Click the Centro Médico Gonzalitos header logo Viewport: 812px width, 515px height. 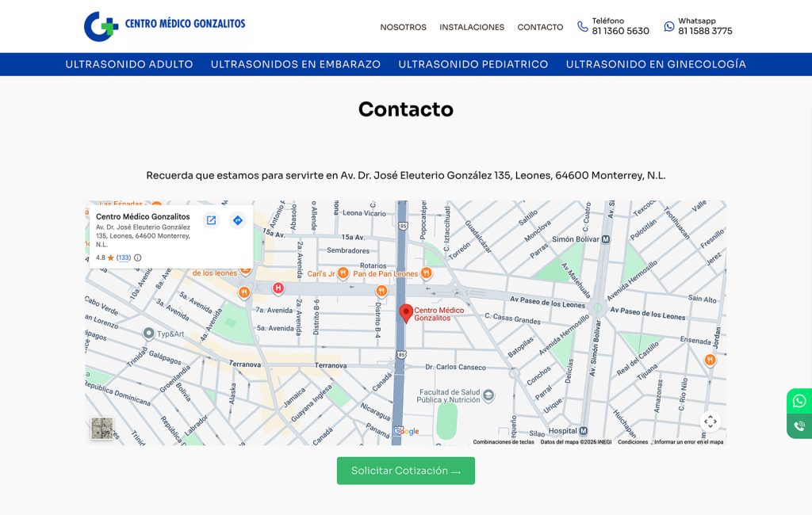[163, 26]
